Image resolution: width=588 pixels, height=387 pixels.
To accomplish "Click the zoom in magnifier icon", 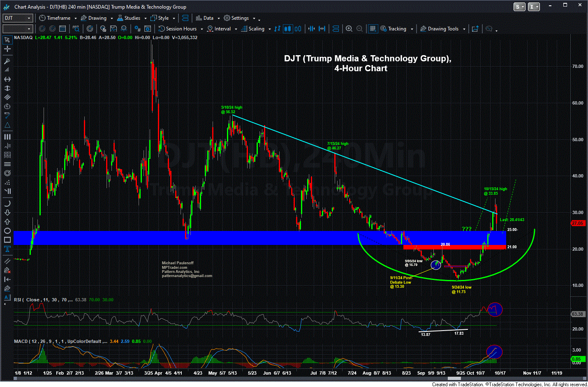I will pyautogui.click(x=349, y=29).
